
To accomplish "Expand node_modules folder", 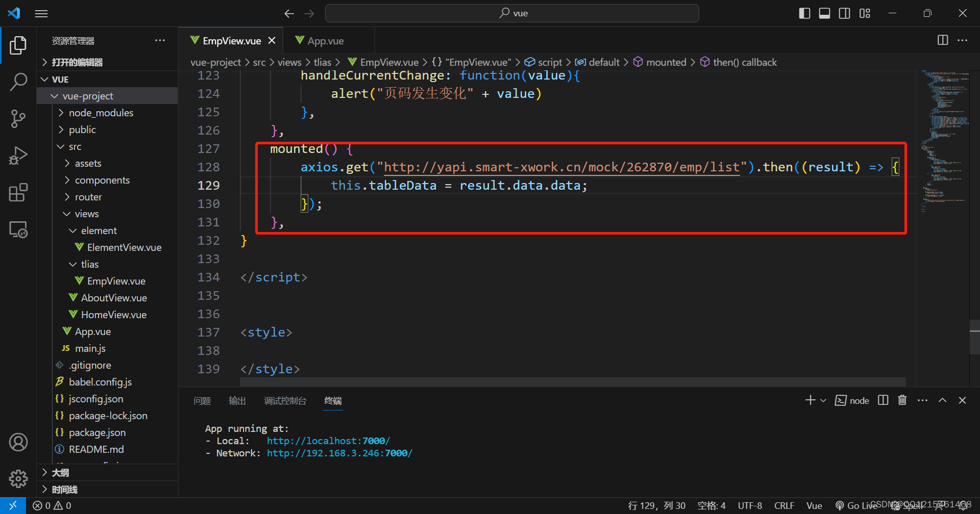I will point(107,113).
